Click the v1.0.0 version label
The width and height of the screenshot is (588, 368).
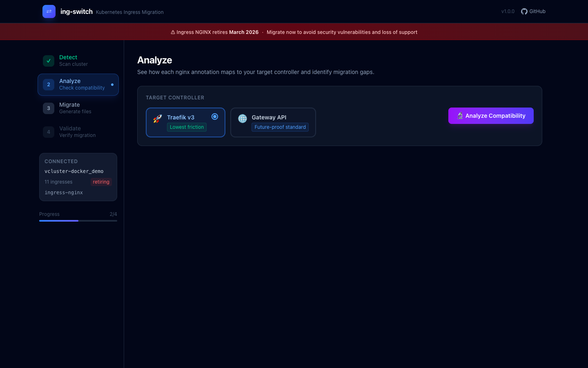tap(508, 11)
